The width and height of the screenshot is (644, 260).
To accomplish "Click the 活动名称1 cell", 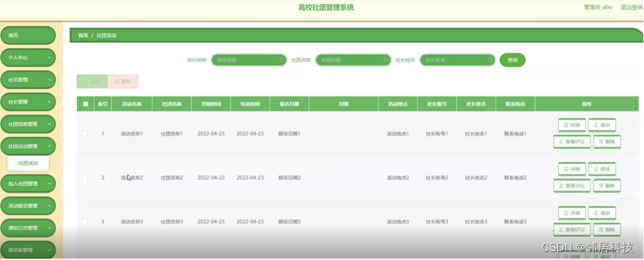I will click(x=132, y=134).
